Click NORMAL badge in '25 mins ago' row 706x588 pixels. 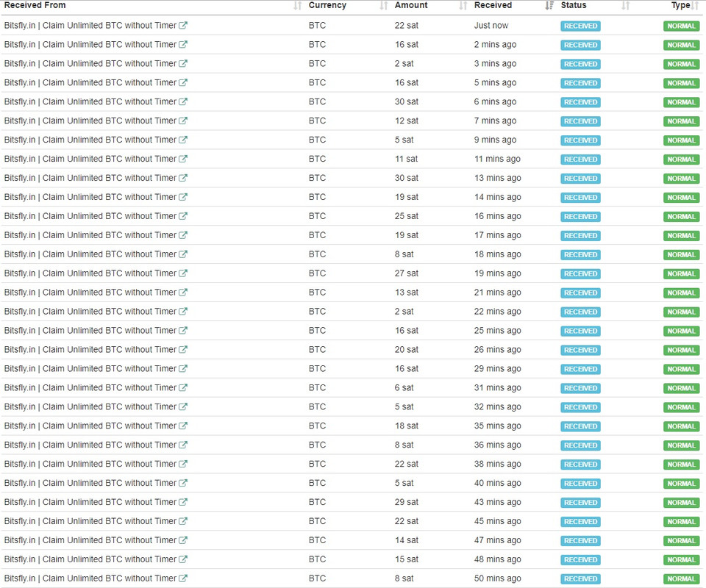pyautogui.click(x=681, y=331)
